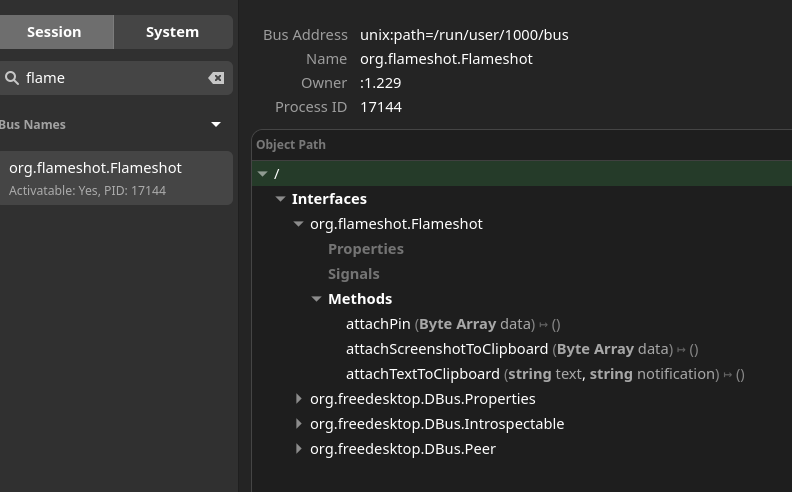Select the attachPin method
Screen dimensions: 792x492
click(x=378, y=324)
